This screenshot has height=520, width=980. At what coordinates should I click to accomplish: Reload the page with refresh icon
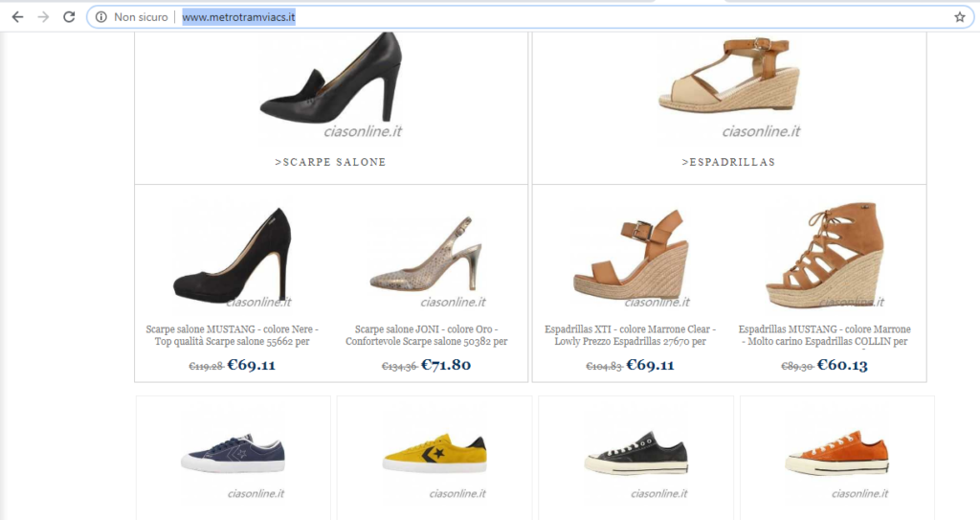pyautogui.click(x=69, y=17)
